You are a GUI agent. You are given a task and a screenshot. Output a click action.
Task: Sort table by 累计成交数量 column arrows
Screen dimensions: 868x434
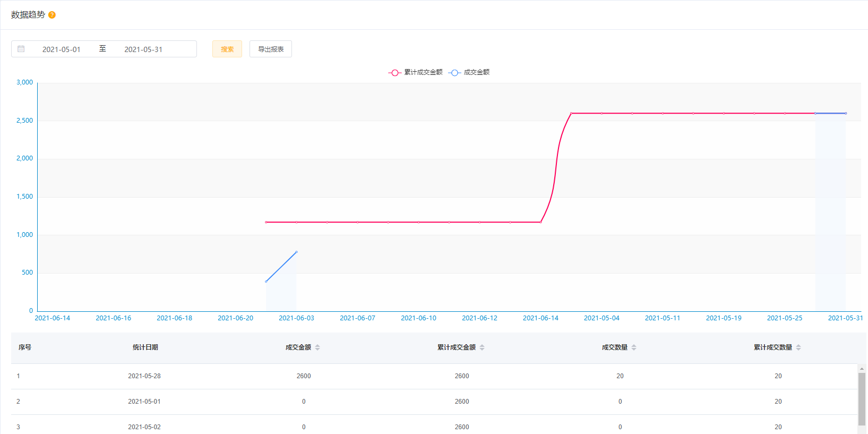coord(798,347)
